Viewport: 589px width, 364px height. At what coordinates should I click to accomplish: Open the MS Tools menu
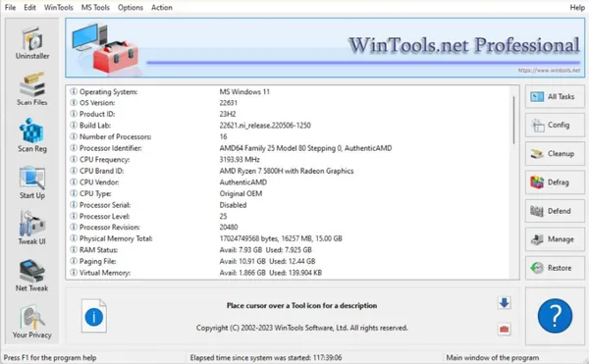point(95,8)
